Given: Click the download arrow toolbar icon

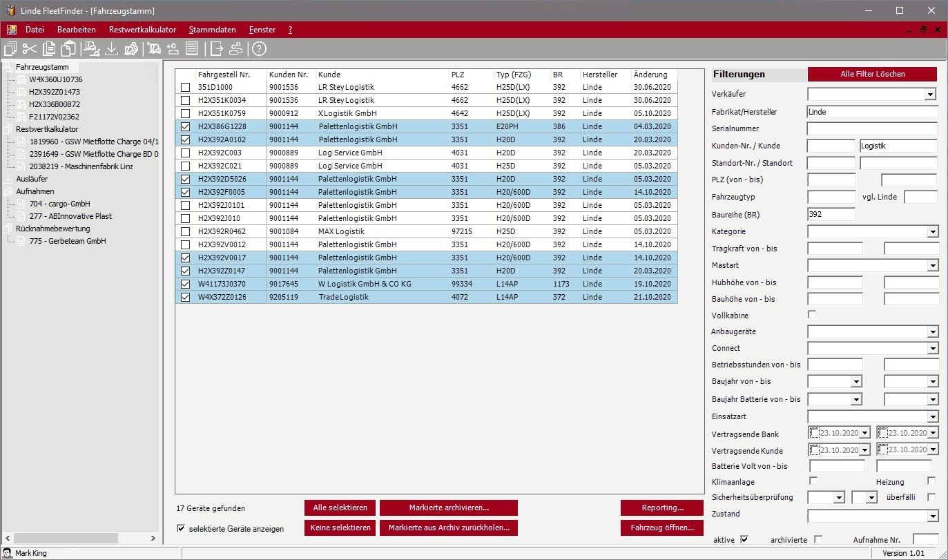Looking at the screenshot, I should [x=111, y=48].
